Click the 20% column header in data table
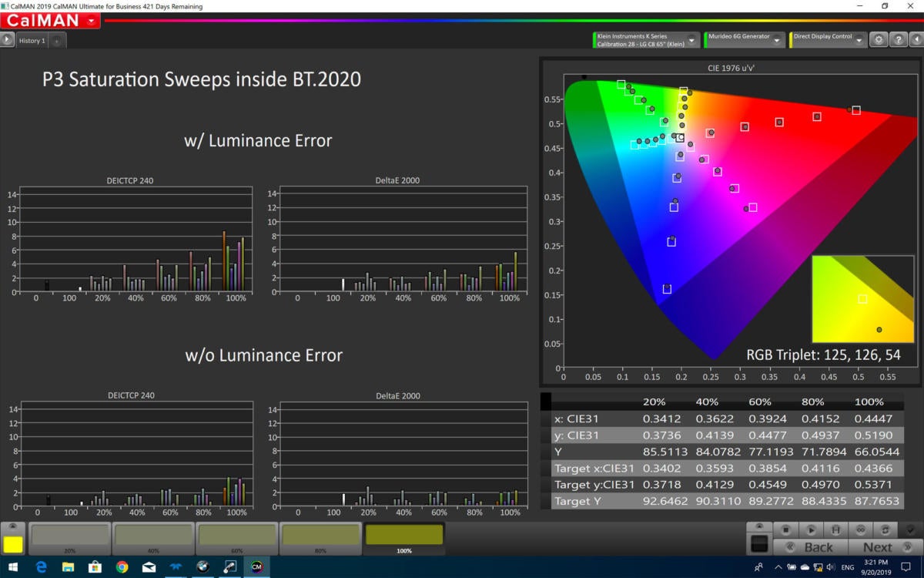This screenshot has height=578, width=924. coord(654,402)
